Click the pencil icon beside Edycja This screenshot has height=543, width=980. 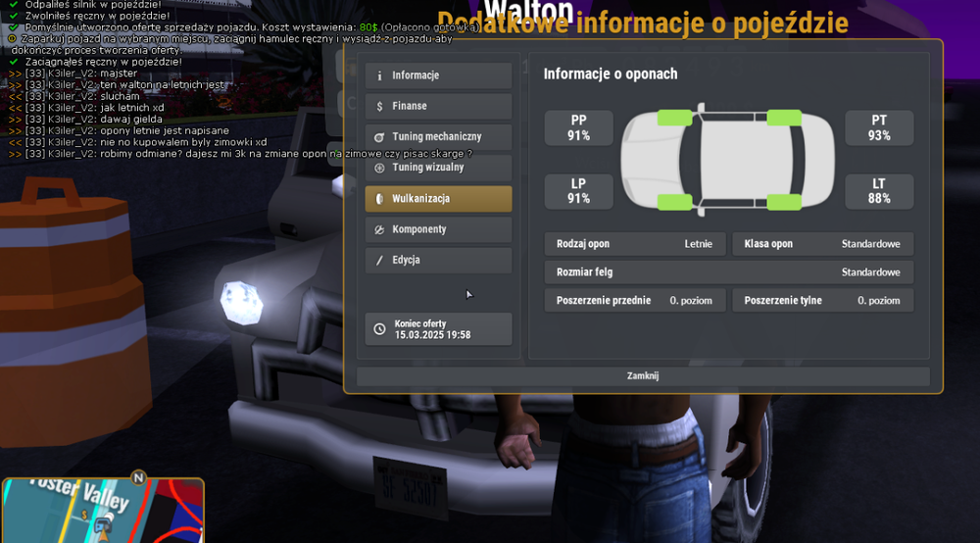point(379,260)
